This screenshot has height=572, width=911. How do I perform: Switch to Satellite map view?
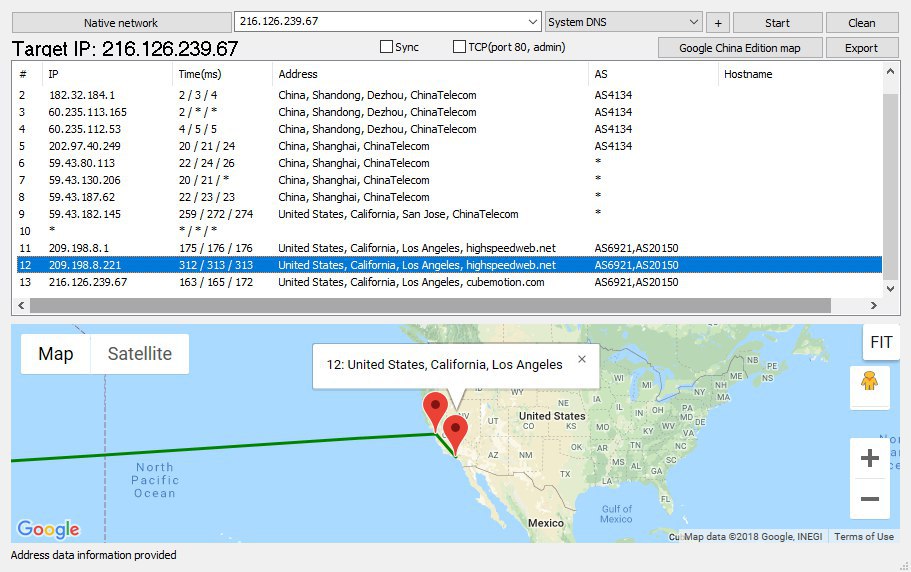click(139, 354)
